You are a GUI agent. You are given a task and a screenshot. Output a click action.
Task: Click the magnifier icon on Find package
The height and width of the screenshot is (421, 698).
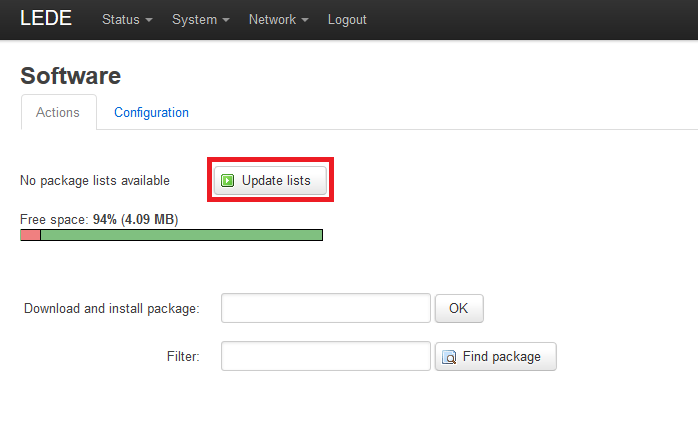point(449,357)
